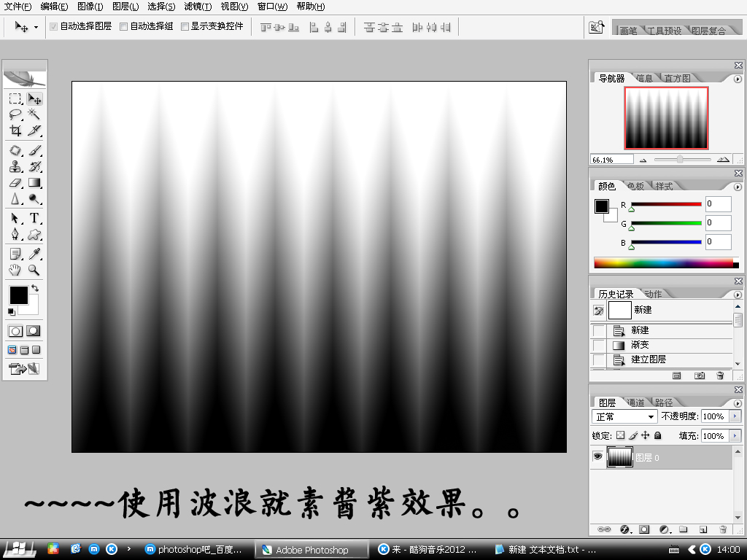Switch to the 通道 tab
Viewport: 747px width, 560px height.
point(635,402)
